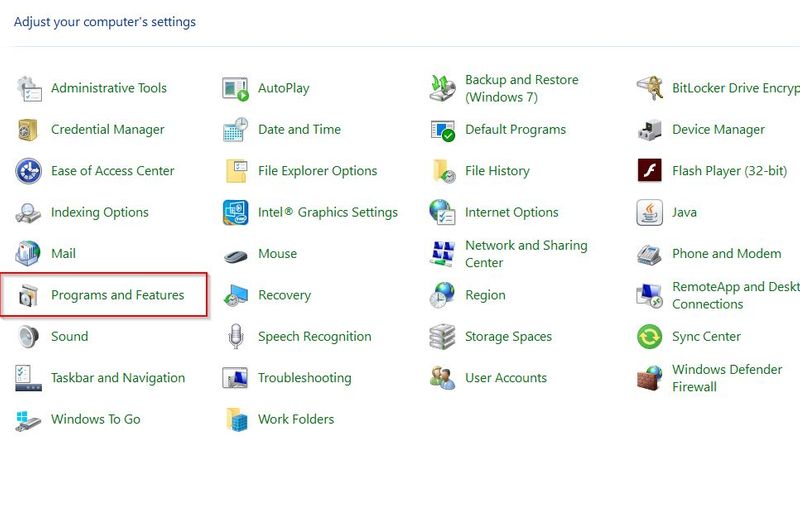This screenshot has width=800, height=515.
Task: Click the File Explorer Options folder icon
Action: pos(237,171)
